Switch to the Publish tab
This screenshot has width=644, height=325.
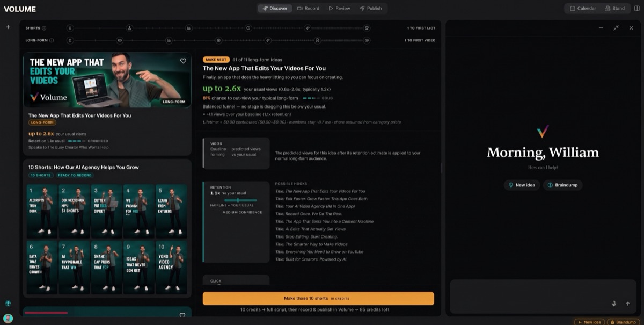click(x=371, y=8)
